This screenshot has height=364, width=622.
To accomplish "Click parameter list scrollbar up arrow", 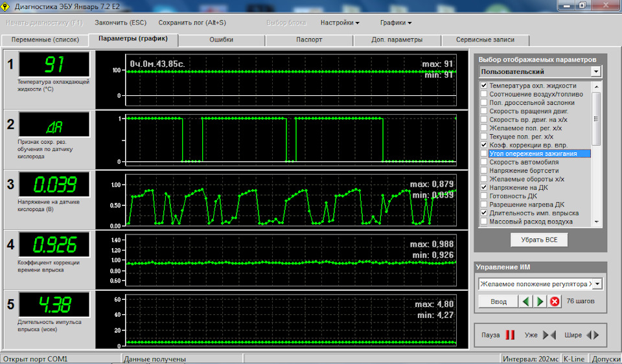I will click(x=596, y=86).
